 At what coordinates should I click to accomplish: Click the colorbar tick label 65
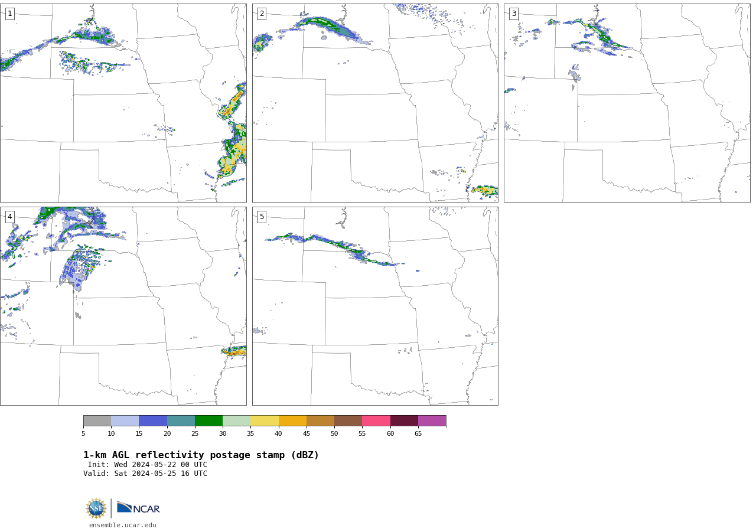click(x=418, y=434)
